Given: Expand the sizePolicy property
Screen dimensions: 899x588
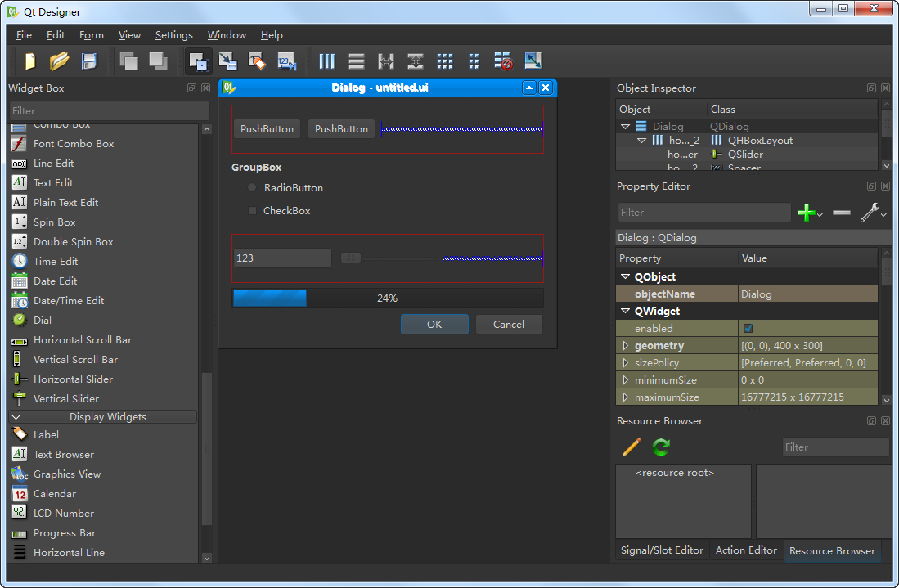Looking at the screenshot, I should pos(625,362).
